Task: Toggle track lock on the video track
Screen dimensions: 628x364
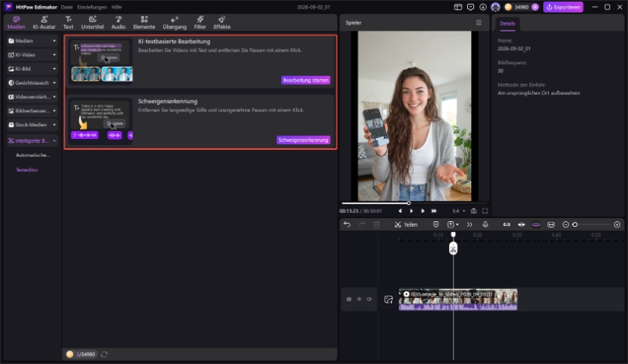Action: tap(349, 300)
